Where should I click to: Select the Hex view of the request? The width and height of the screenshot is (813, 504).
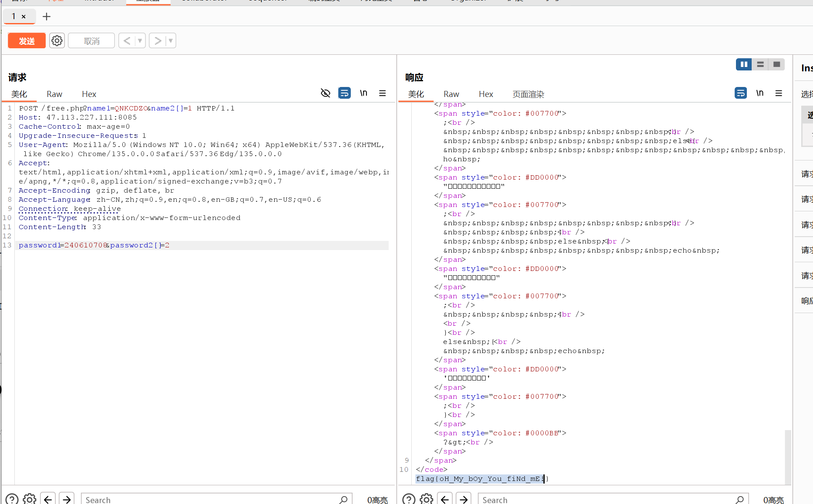(89, 94)
